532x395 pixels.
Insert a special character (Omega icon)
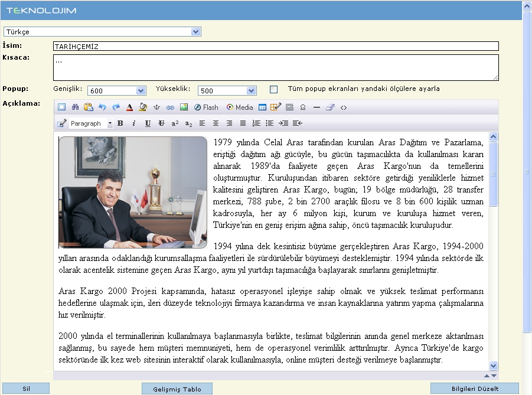click(x=303, y=107)
